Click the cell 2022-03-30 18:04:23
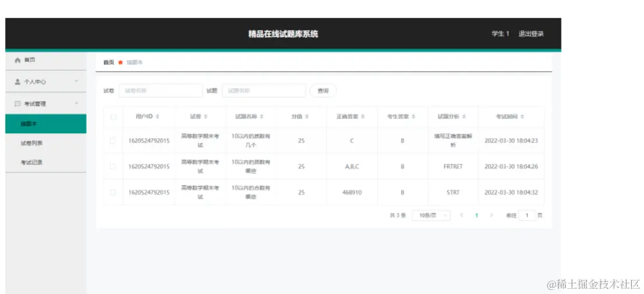 click(x=511, y=141)
